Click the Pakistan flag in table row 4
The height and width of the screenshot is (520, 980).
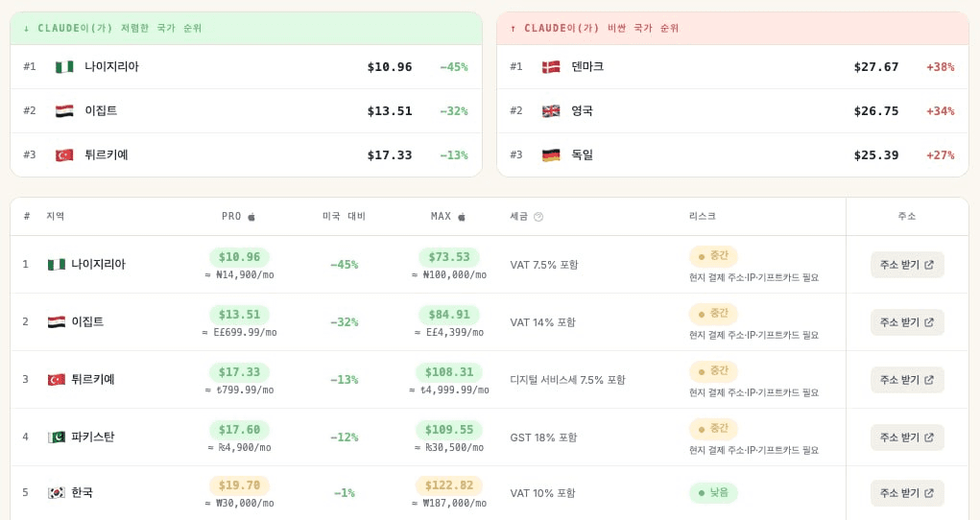pyautogui.click(x=57, y=437)
